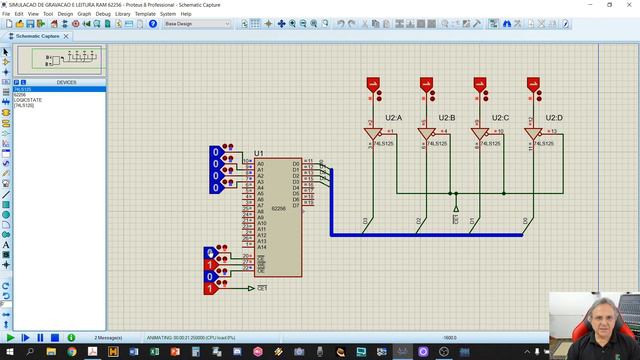Select the Junction Dot Mode tool
The height and width of the screenshot is (360, 640).
[x=6, y=72]
